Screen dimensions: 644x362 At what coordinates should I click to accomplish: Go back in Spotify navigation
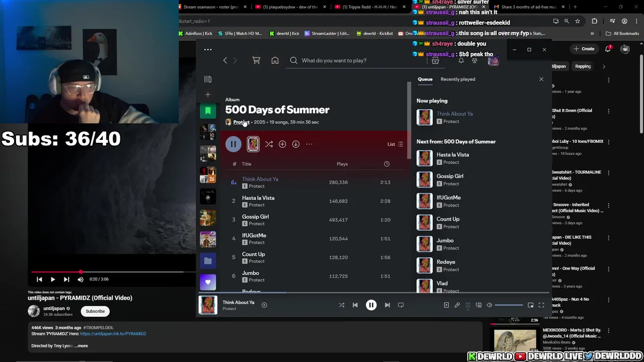225,60
